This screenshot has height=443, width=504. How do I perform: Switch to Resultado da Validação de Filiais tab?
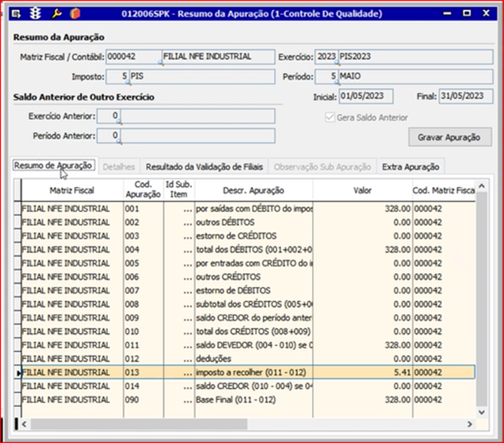coord(204,167)
